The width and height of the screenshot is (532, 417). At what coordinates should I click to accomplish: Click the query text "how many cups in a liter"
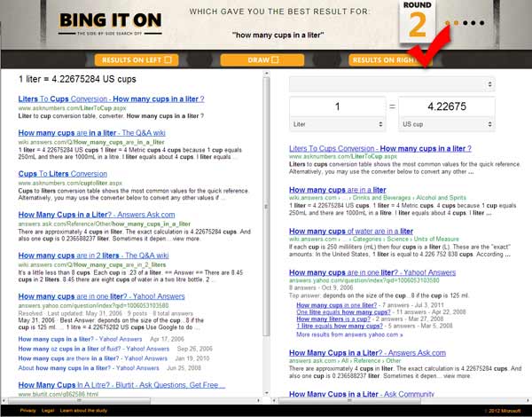click(278, 35)
